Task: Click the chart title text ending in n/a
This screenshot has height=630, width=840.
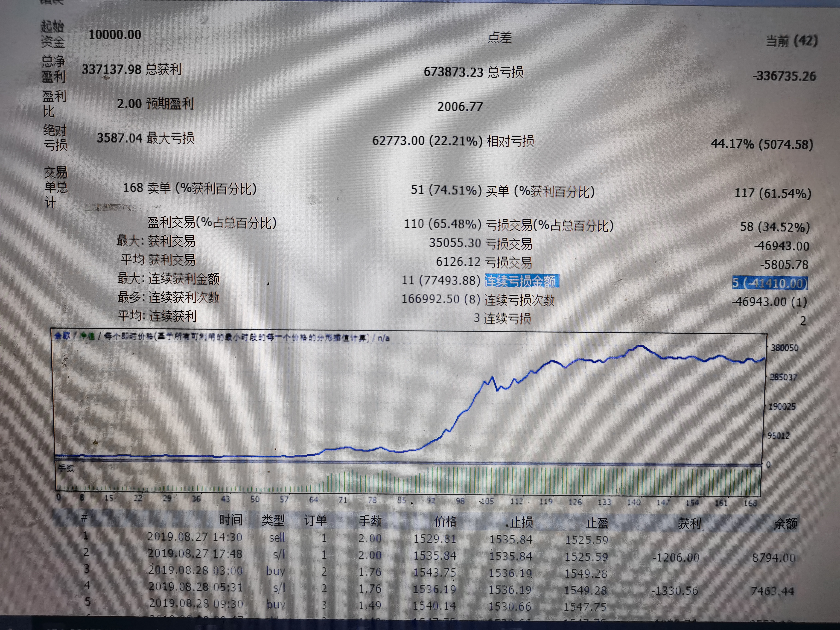Action: (222, 337)
